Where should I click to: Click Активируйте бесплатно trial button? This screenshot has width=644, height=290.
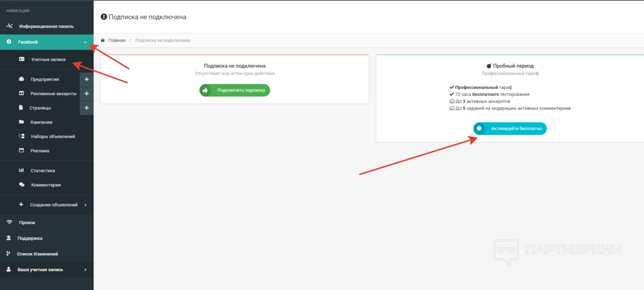(x=510, y=129)
